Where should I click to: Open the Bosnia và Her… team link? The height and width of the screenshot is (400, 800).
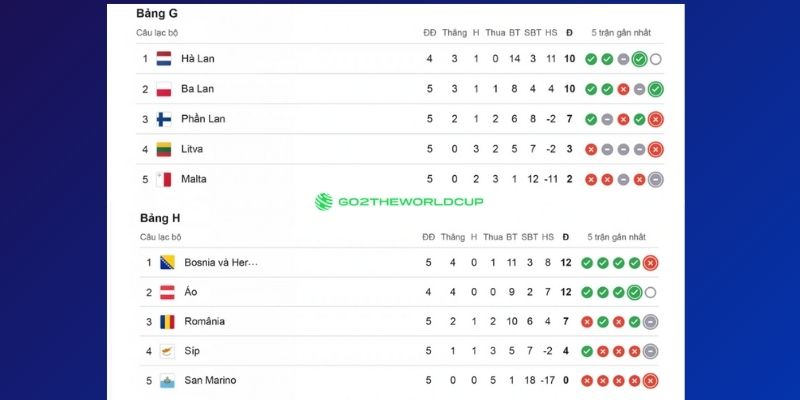(x=221, y=263)
